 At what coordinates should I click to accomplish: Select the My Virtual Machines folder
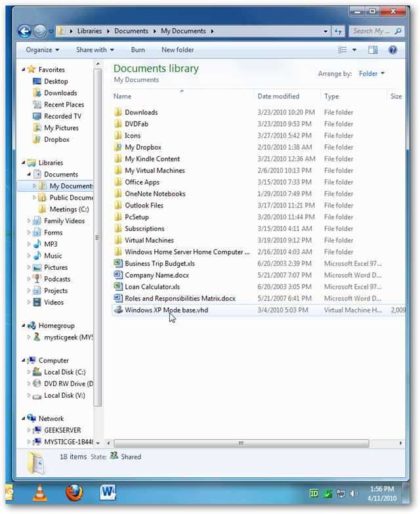pos(155,171)
